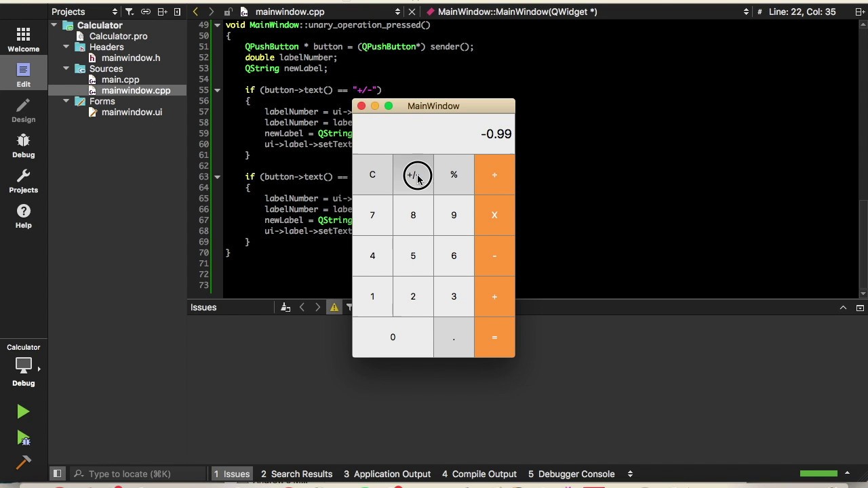This screenshot has width=868, height=488.
Task: Fold the if block at line 63
Action: pyautogui.click(x=217, y=177)
